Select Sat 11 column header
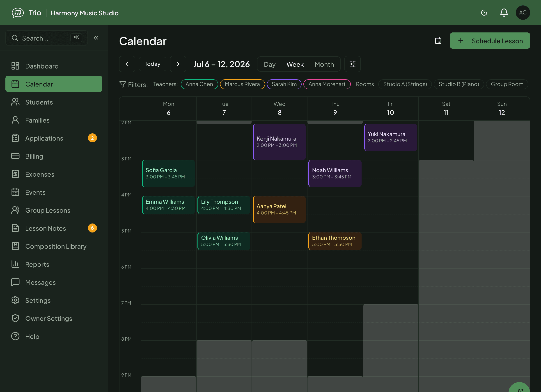The width and height of the screenshot is (541, 392). click(446, 109)
